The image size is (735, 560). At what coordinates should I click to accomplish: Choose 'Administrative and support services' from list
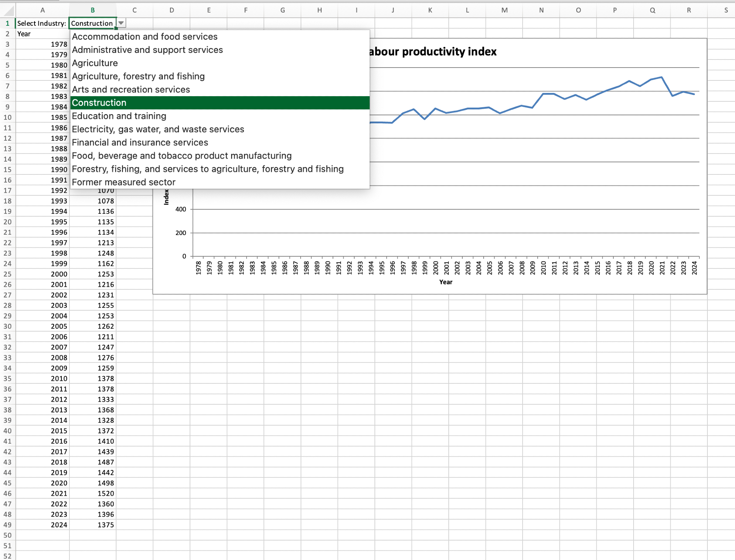pos(147,50)
